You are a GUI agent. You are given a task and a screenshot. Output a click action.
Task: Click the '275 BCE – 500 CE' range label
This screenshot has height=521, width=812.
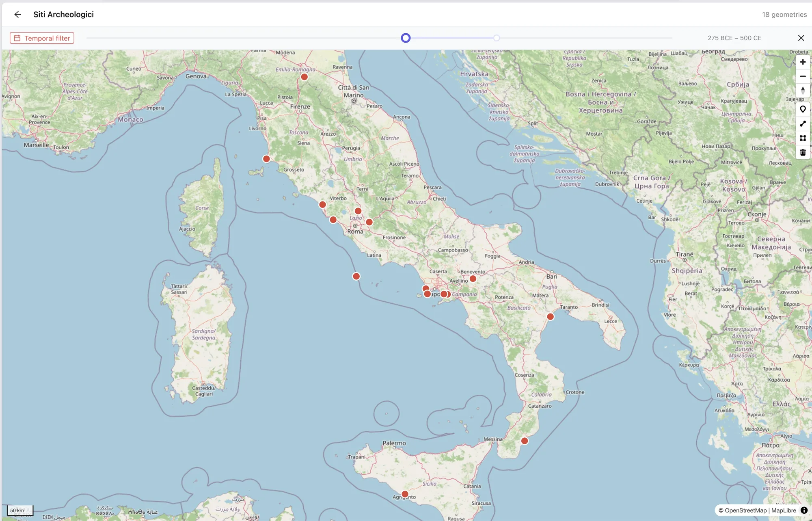coord(734,38)
